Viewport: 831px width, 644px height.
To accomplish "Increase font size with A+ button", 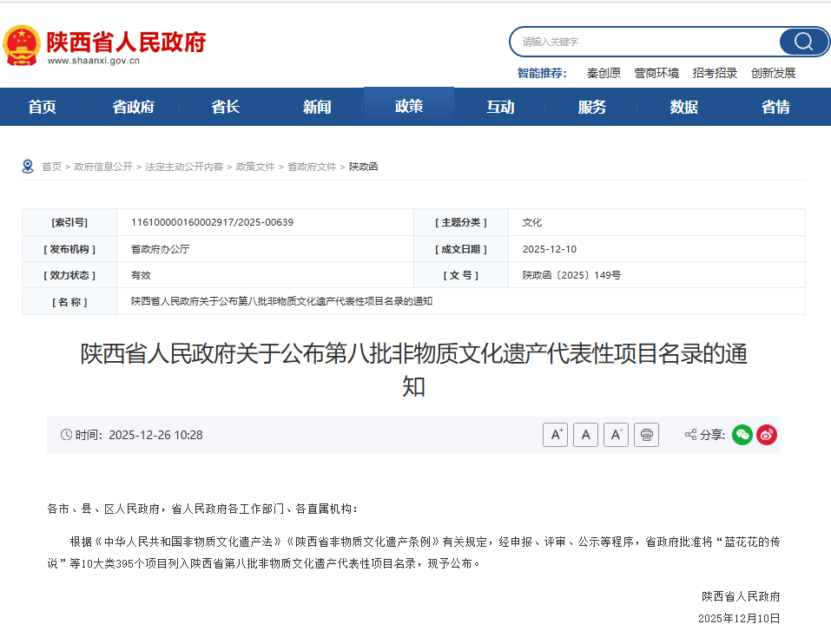I will point(556,435).
